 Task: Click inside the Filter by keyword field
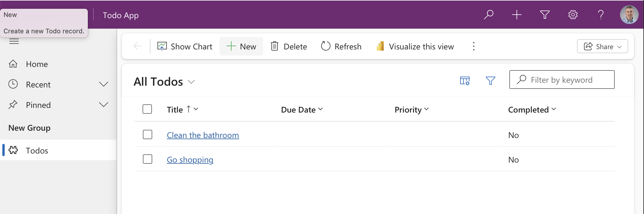562,80
